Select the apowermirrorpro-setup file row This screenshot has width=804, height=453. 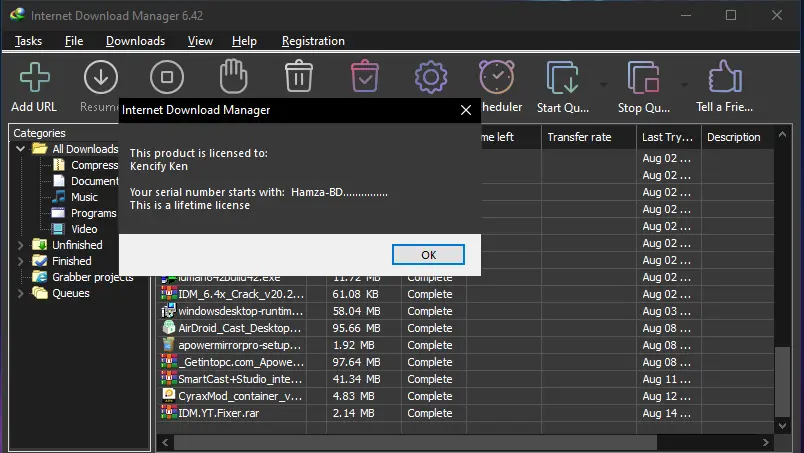coord(467,345)
